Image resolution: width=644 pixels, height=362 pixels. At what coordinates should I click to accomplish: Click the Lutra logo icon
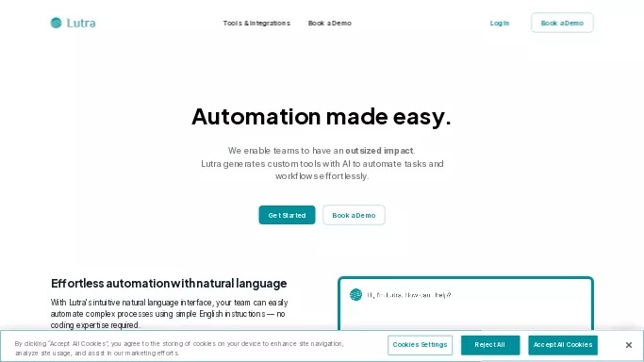coord(56,23)
